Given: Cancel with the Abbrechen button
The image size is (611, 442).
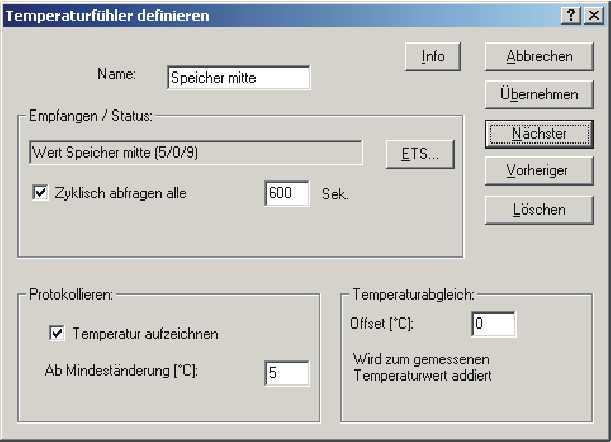Looking at the screenshot, I should coord(539,57).
